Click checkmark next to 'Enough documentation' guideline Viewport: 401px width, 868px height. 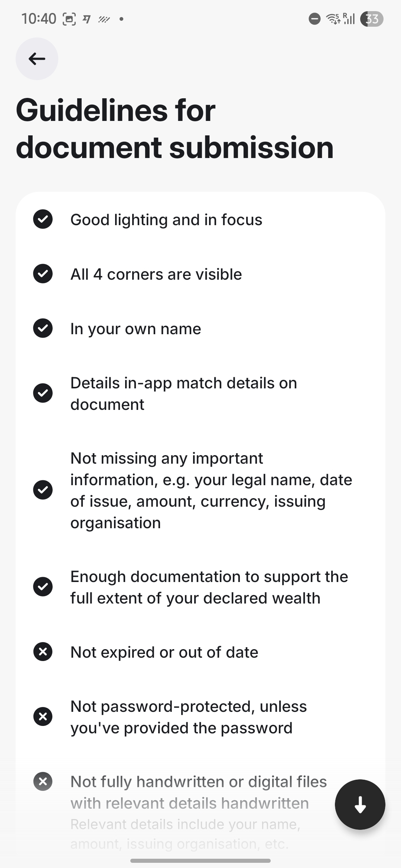click(x=43, y=587)
